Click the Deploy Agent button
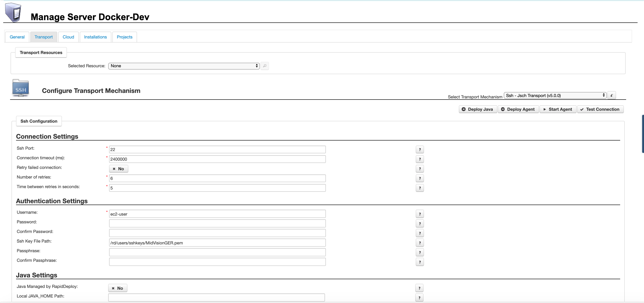This screenshot has width=644, height=303. click(518, 109)
